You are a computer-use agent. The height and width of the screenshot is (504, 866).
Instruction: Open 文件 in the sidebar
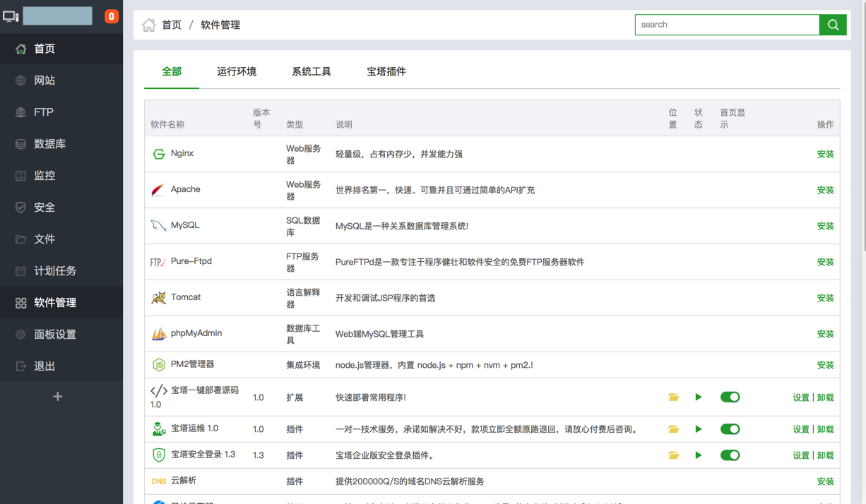tap(61, 239)
